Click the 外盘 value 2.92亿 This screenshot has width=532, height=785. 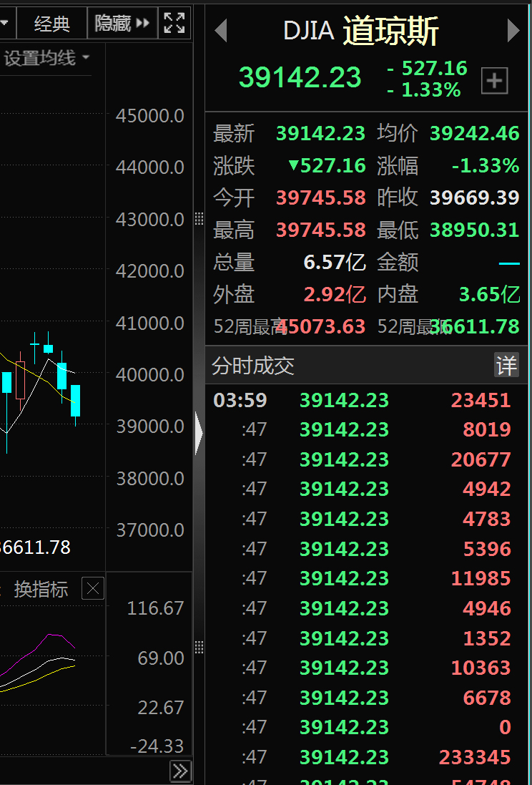point(335,294)
